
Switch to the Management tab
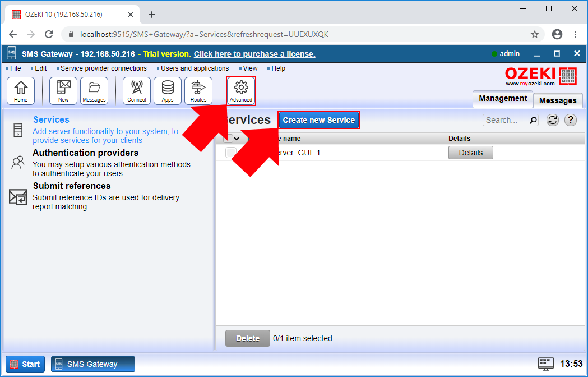(x=502, y=99)
